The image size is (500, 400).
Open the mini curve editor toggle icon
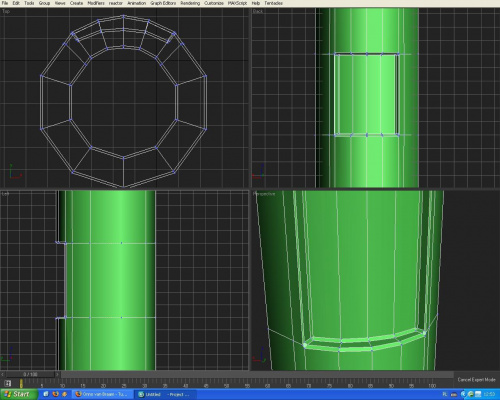click(x=8, y=383)
